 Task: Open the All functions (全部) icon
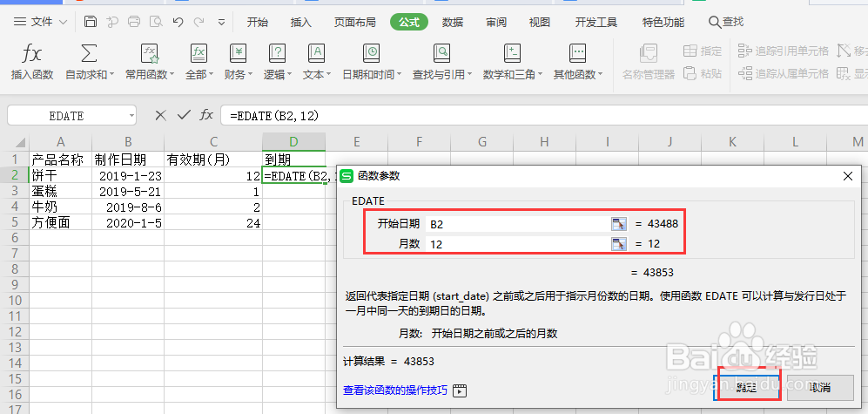[x=198, y=54]
